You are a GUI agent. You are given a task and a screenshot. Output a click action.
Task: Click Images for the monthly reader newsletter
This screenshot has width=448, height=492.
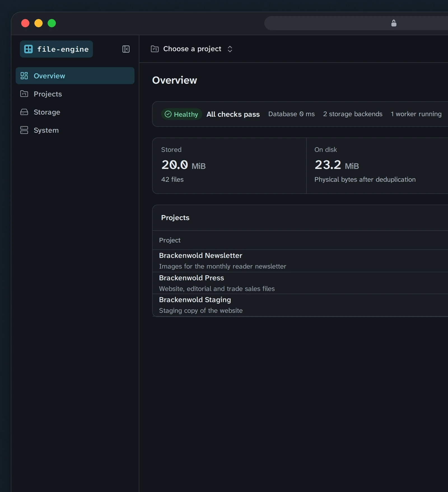pos(223,266)
